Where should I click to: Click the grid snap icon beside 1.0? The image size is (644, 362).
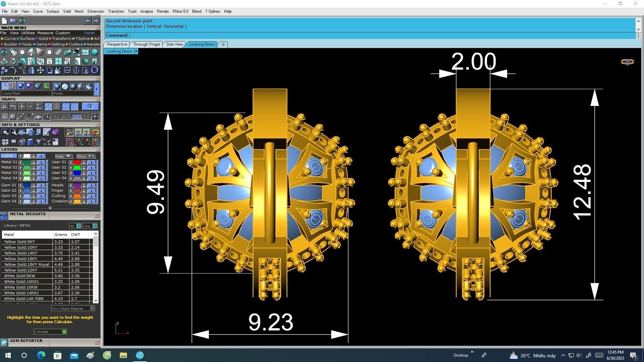click(x=95, y=116)
